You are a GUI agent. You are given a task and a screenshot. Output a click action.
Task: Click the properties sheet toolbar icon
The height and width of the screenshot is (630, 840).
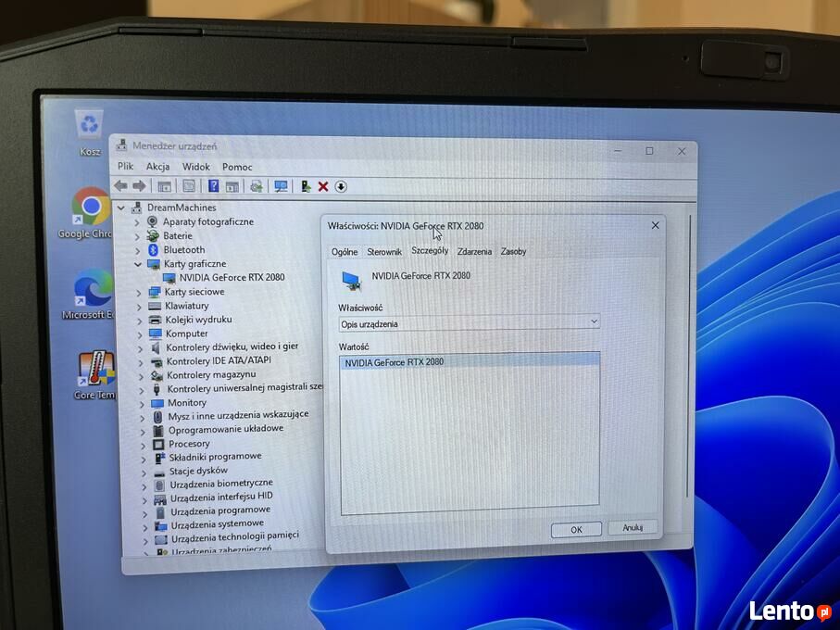click(x=189, y=186)
